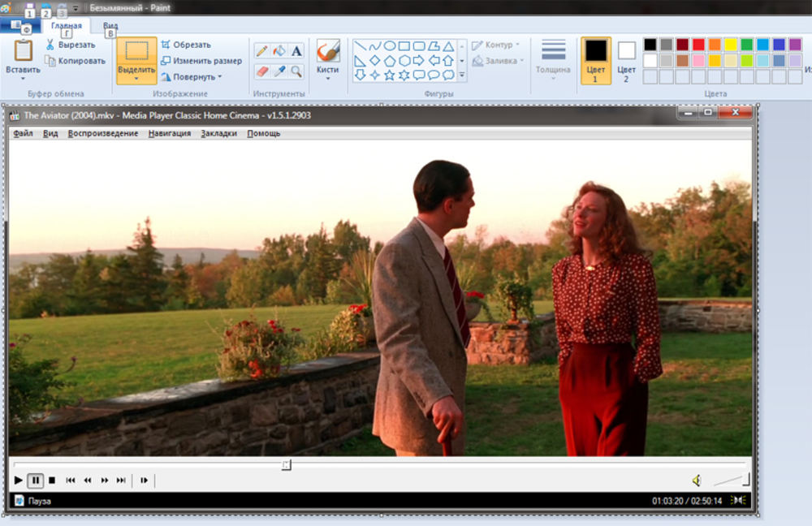Screen dimensions: 812x526
Task: Open the Изменить размер dialog
Action: (x=201, y=61)
